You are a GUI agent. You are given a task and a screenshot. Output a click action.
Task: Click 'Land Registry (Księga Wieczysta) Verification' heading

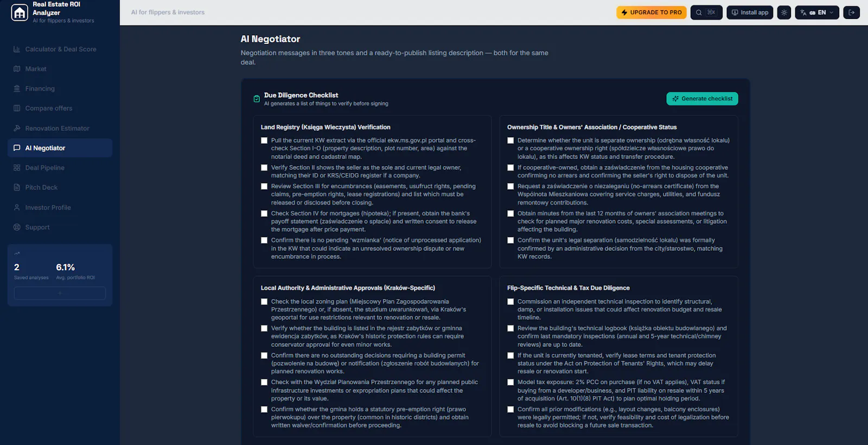coord(325,128)
